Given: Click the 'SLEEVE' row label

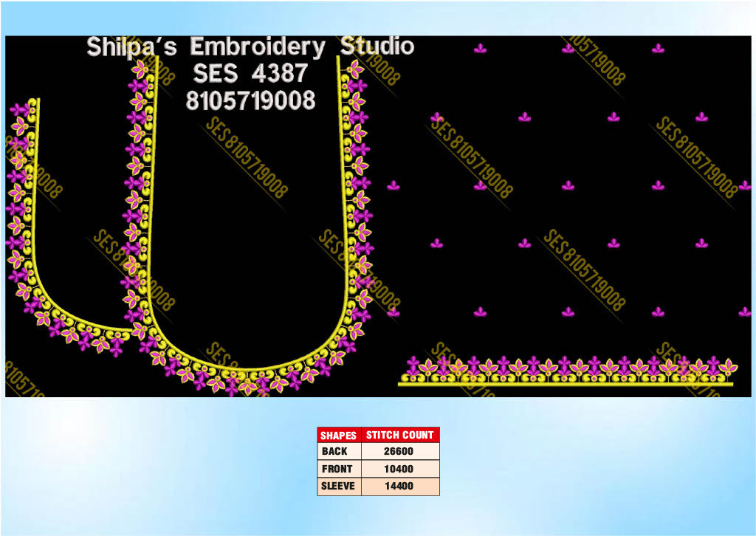Looking at the screenshot, I should (339, 486).
